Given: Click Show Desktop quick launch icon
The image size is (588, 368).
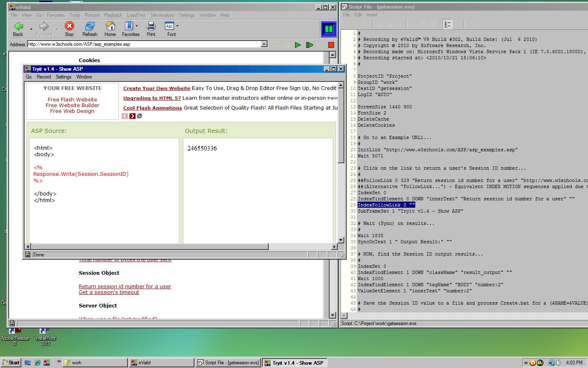Looking at the screenshot, I should 28,363.
